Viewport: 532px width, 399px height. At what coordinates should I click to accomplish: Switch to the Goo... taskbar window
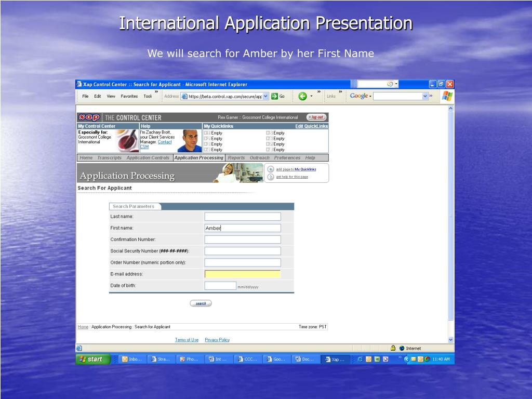click(276, 359)
